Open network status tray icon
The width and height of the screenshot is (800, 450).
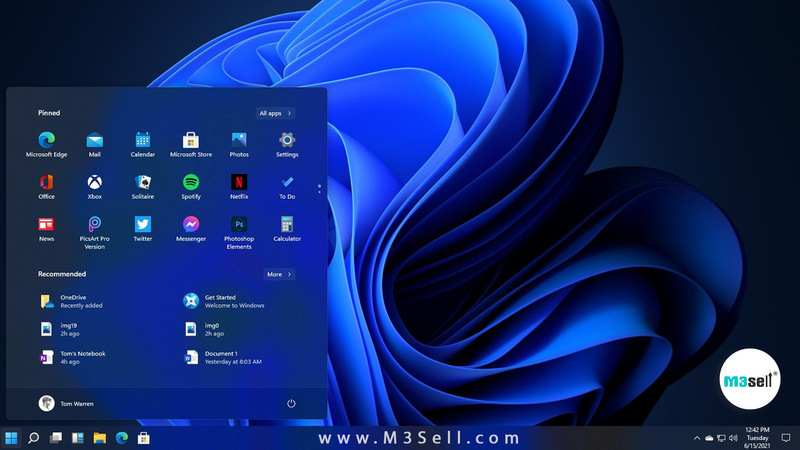(721, 438)
